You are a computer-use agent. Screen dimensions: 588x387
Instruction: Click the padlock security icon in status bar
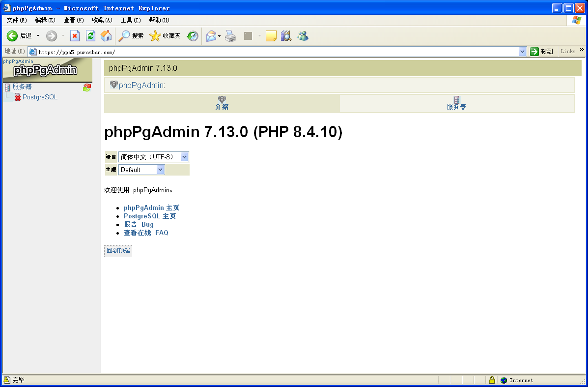492,380
